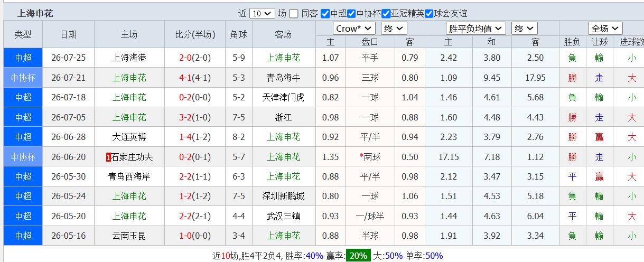Viewport: 644px width, 262px height.
Task: Click the 1-2 score against 深圳新鹏城
Action: coord(185,196)
